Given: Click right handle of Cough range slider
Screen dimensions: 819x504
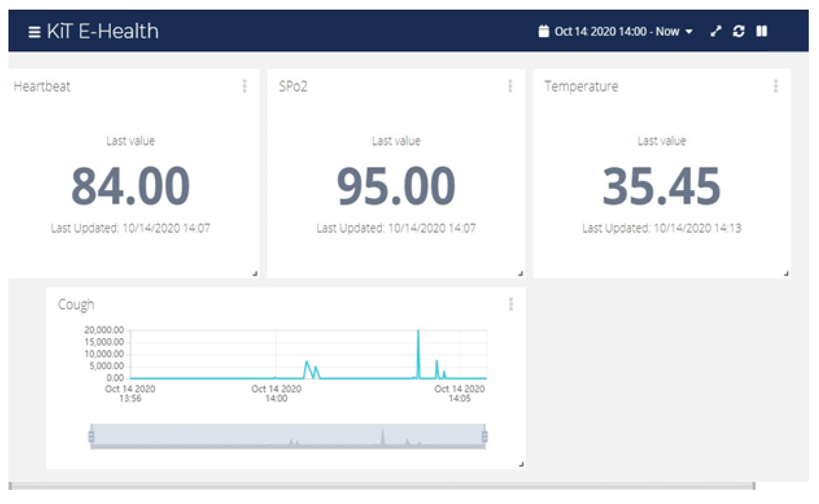Looking at the screenshot, I should click(x=485, y=436).
